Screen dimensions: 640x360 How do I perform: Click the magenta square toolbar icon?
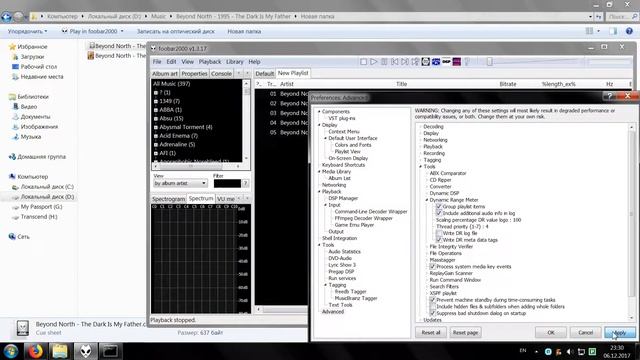[x=457, y=62]
